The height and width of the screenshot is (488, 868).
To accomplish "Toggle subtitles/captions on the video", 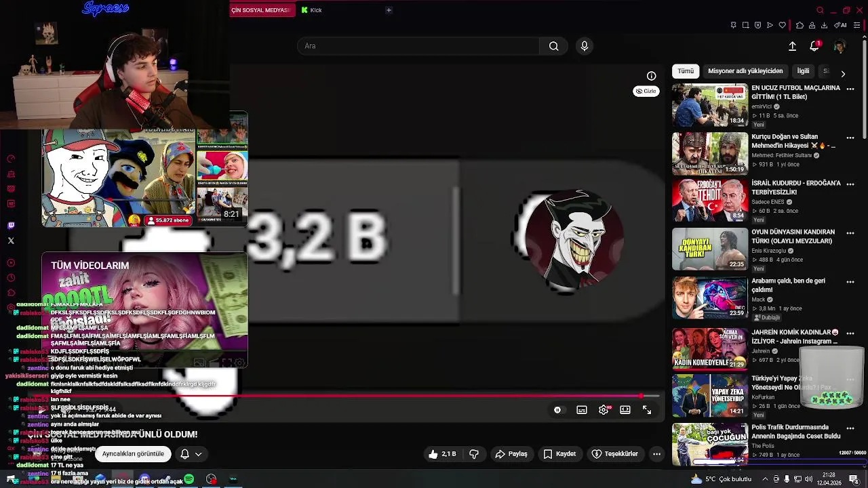I will coord(582,410).
